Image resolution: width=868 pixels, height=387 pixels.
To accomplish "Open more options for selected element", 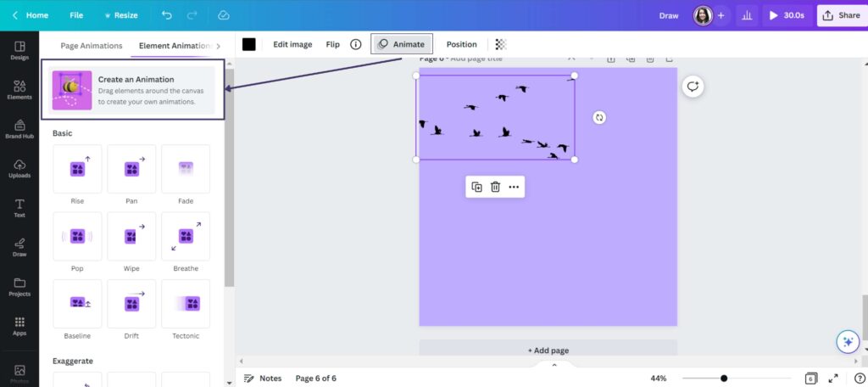I will (514, 187).
